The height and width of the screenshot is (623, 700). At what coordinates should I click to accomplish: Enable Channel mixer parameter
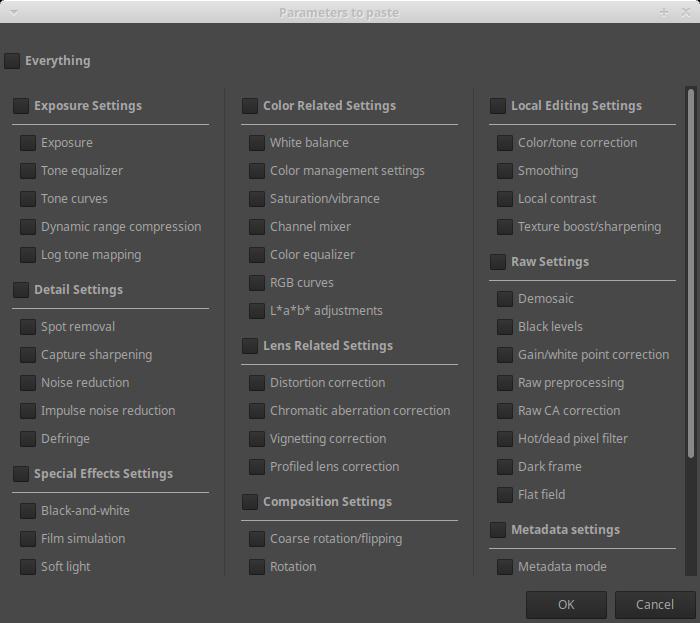click(257, 227)
